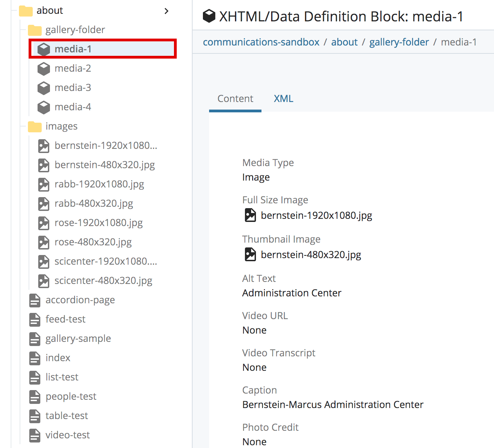Viewport: 494px width, 448px height.
Task: Open people-test label in tree
Action: tap(71, 397)
